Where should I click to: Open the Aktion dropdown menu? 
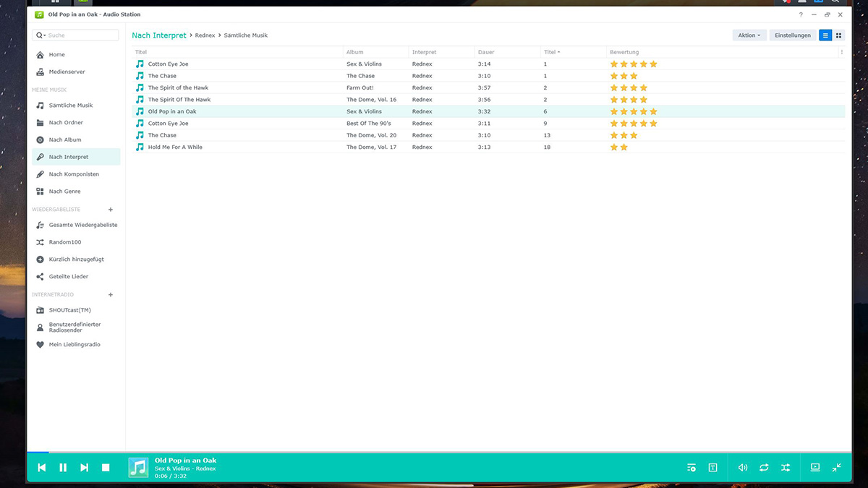pyautogui.click(x=749, y=35)
